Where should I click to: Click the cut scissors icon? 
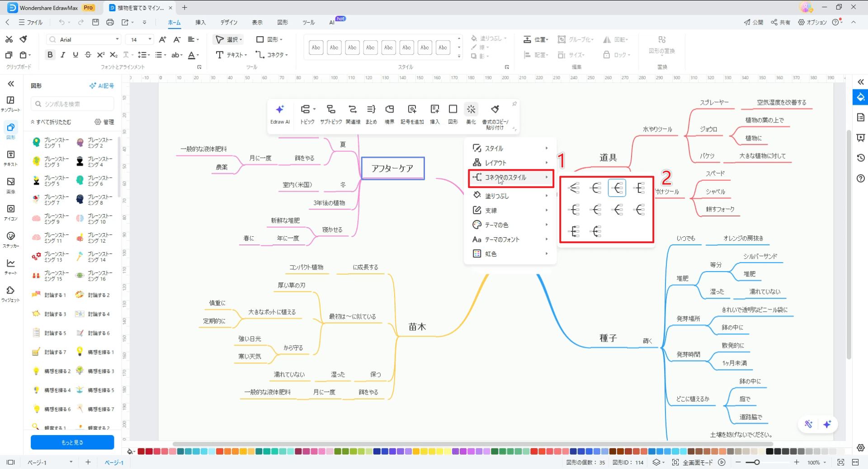[9, 39]
